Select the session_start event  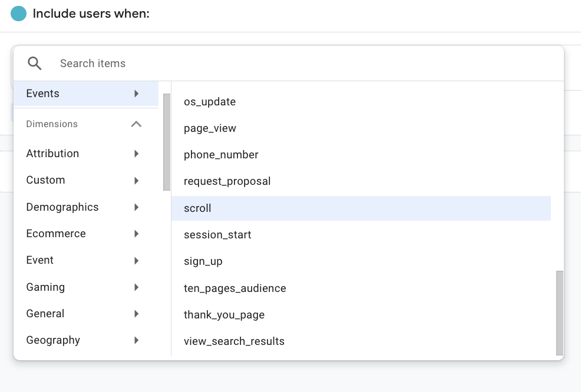coord(361,235)
